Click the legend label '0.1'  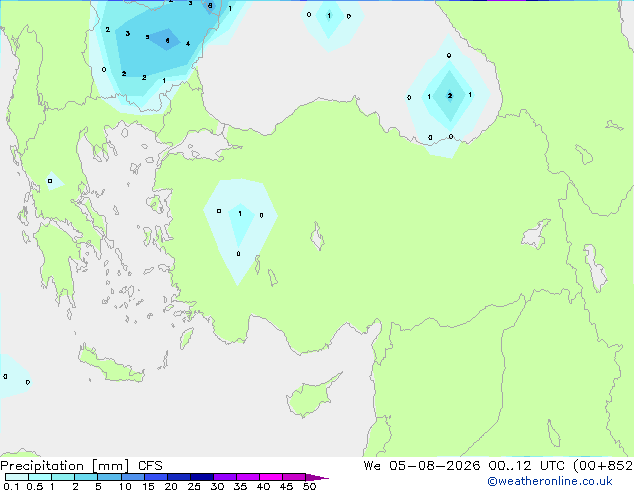pyautogui.click(x=11, y=486)
